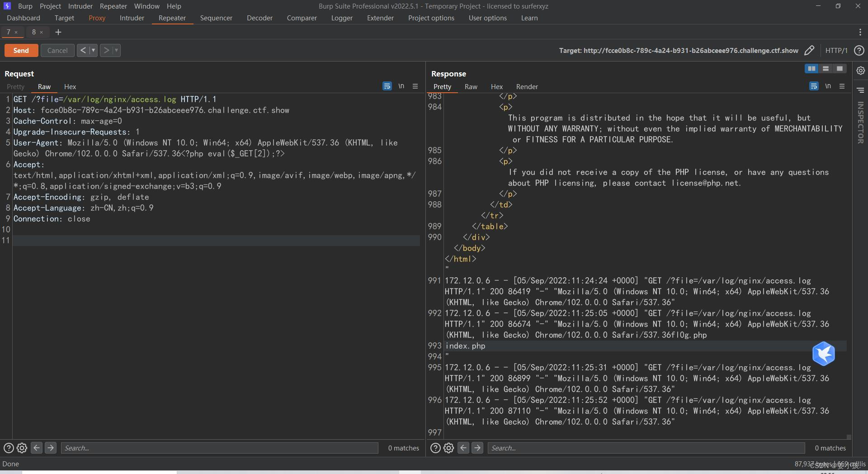Select Response Raw view
Screen dimensions: 868x474
(x=471, y=86)
